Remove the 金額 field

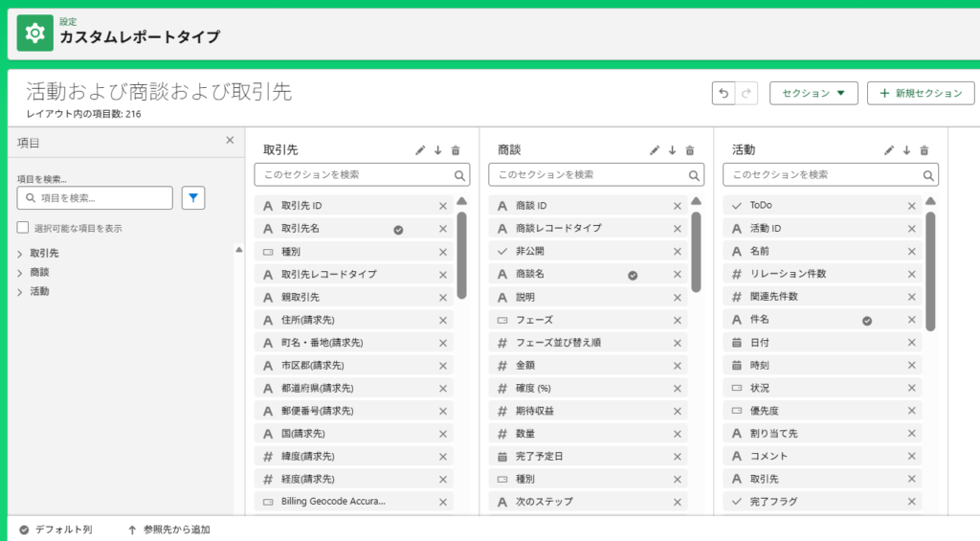click(678, 366)
